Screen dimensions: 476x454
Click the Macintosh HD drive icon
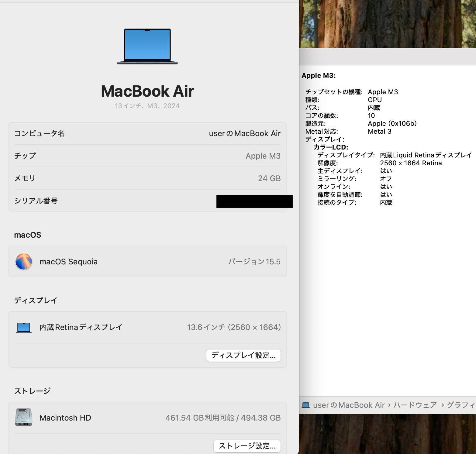click(24, 418)
